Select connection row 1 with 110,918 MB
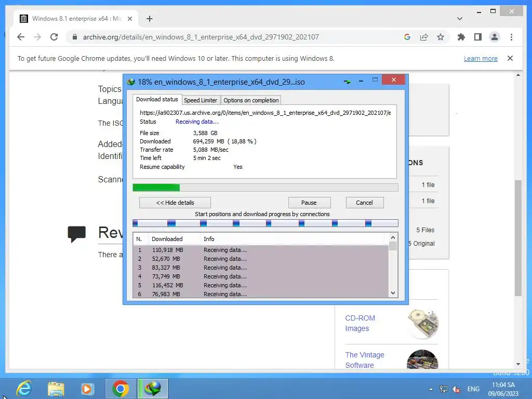The height and width of the screenshot is (399, 532). coord(261,250)
